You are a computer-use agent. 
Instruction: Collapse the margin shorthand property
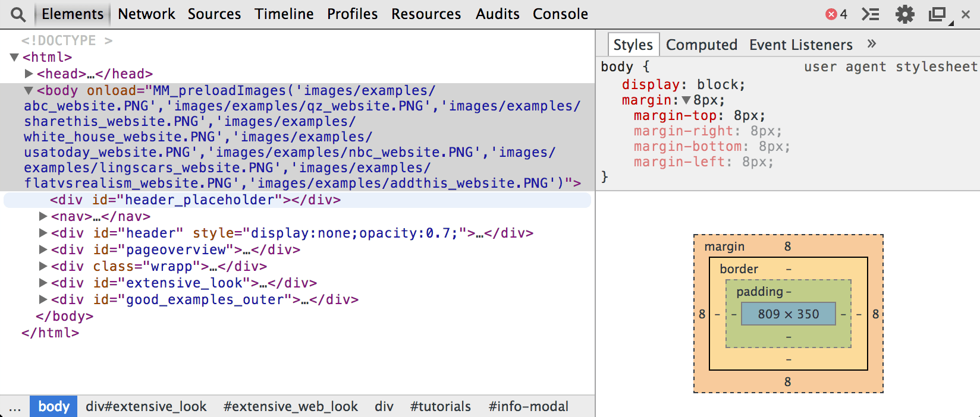(686, 100)
